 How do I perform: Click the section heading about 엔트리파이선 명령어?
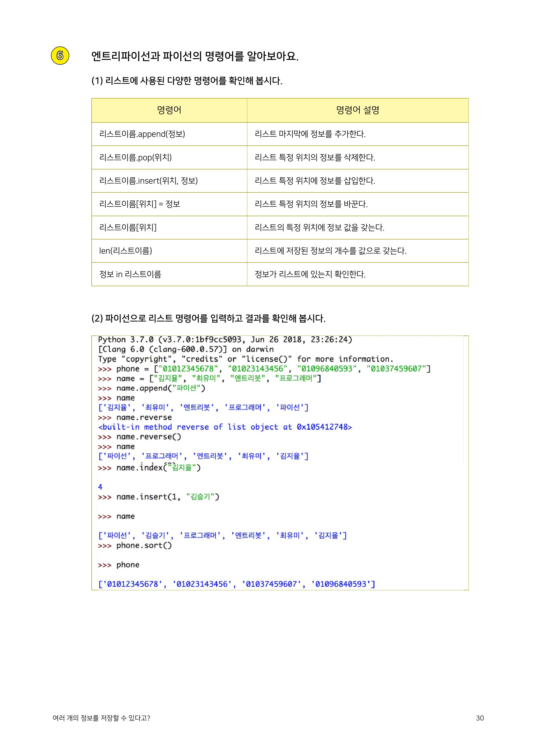coord(195,56)
